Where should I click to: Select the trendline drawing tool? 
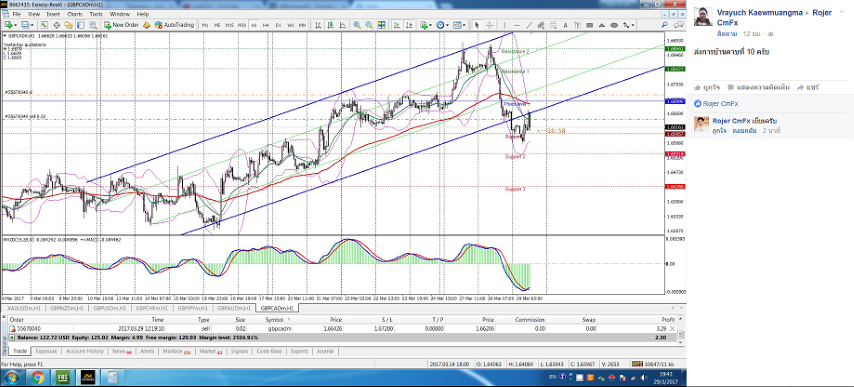coord(528,24)
